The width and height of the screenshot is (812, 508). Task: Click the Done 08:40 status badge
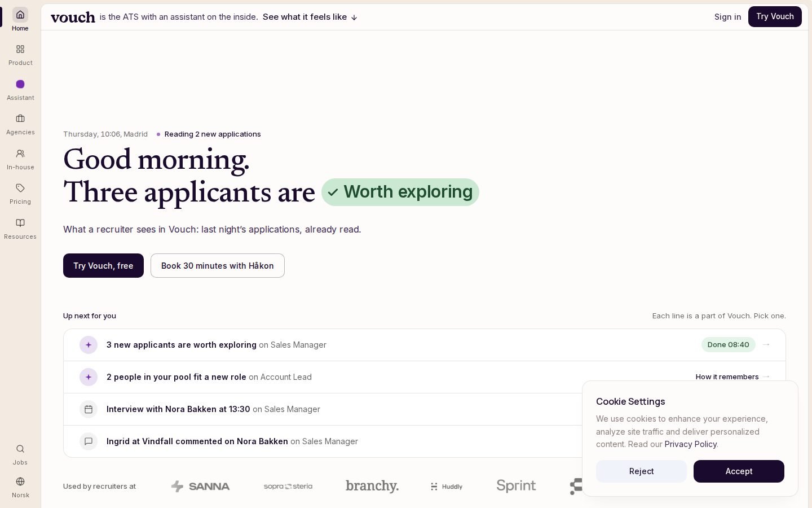[x=728, y=344]
